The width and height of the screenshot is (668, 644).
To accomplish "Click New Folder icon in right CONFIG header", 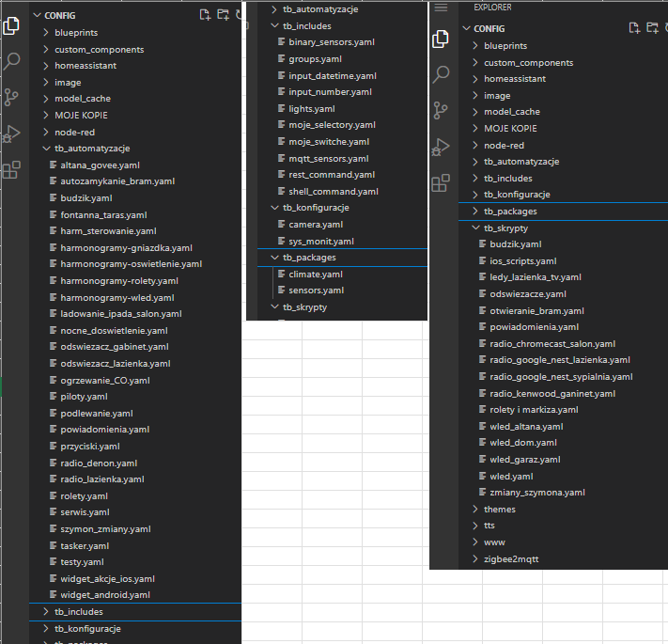I will [652, 28].
